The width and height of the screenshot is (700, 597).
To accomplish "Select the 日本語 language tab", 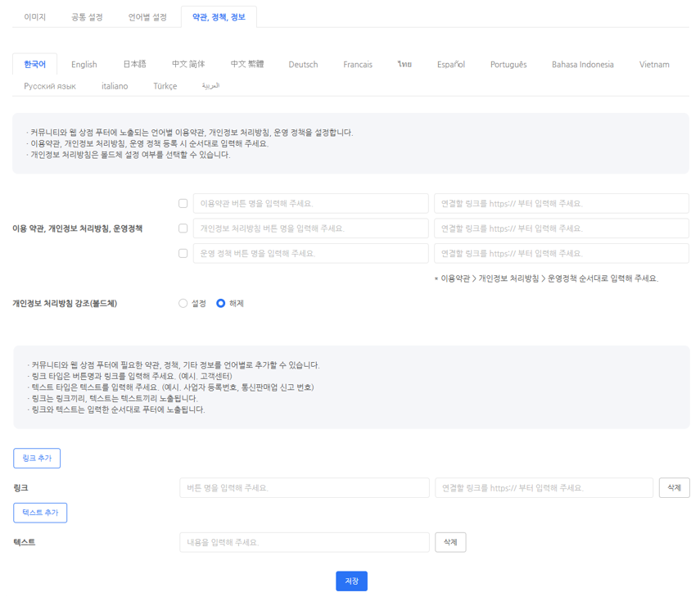I will pos(134,65).
